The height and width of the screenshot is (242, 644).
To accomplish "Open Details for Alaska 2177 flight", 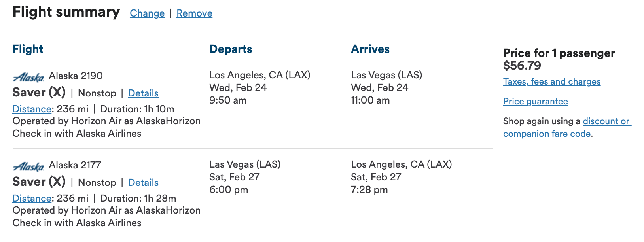I will 143,183.
